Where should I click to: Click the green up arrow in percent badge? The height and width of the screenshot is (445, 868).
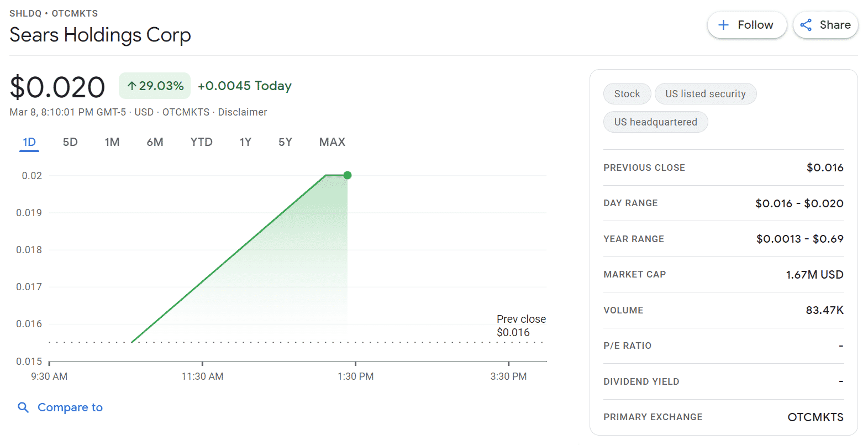tap(131, 86)
